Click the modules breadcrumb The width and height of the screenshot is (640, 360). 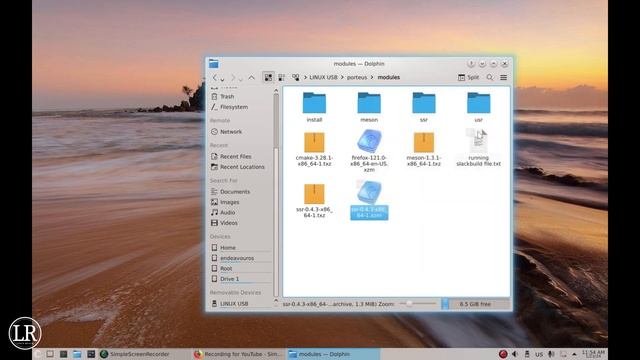point(389,77)
